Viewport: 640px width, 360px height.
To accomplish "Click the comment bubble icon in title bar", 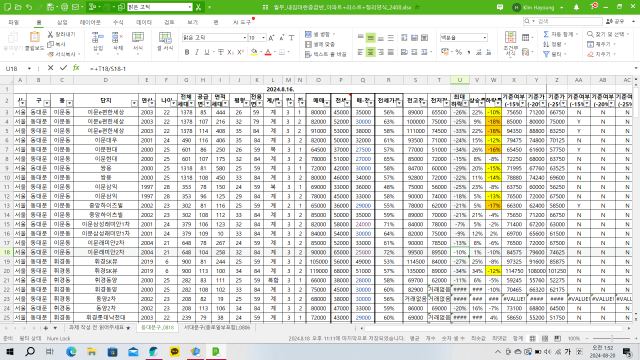I will 500,7.
